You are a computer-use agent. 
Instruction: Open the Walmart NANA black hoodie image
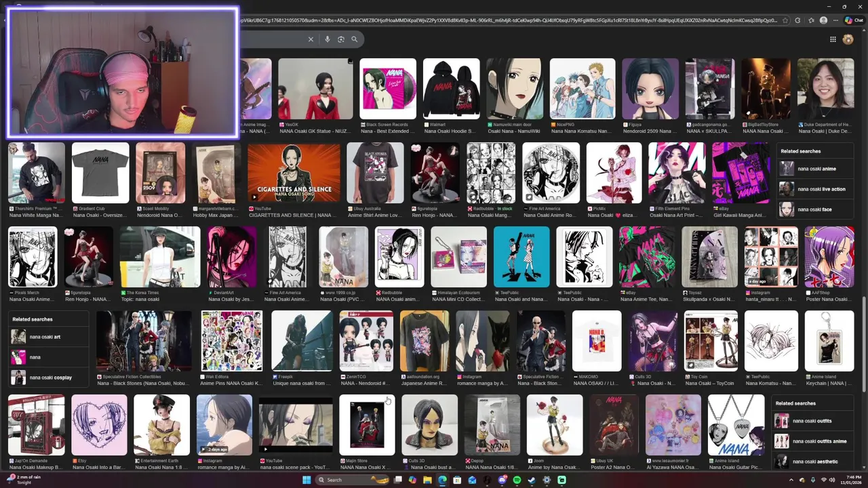[451, 89]
